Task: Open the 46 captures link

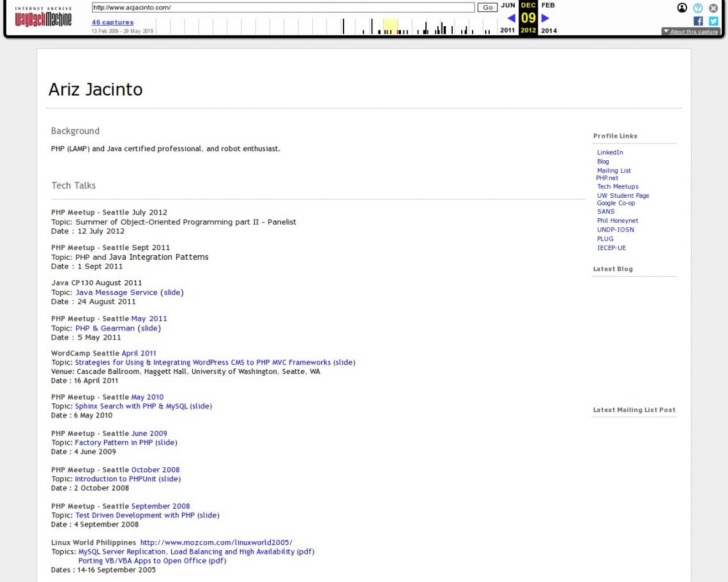Action: (113, 22)
